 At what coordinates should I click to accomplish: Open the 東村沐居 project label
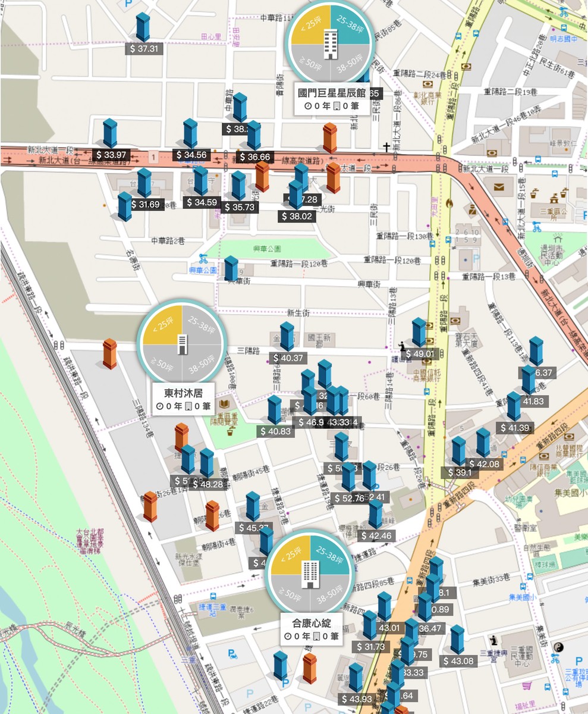[x=183, y=400]
